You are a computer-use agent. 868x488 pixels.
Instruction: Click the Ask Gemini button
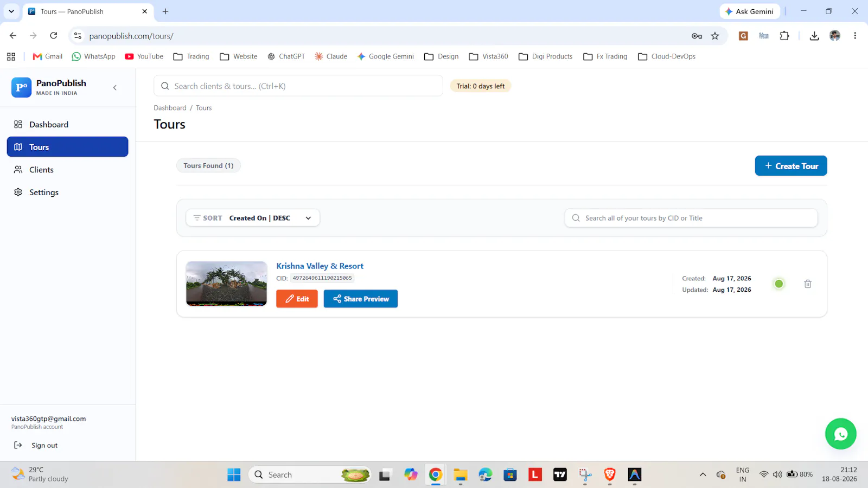pos(750,11)
